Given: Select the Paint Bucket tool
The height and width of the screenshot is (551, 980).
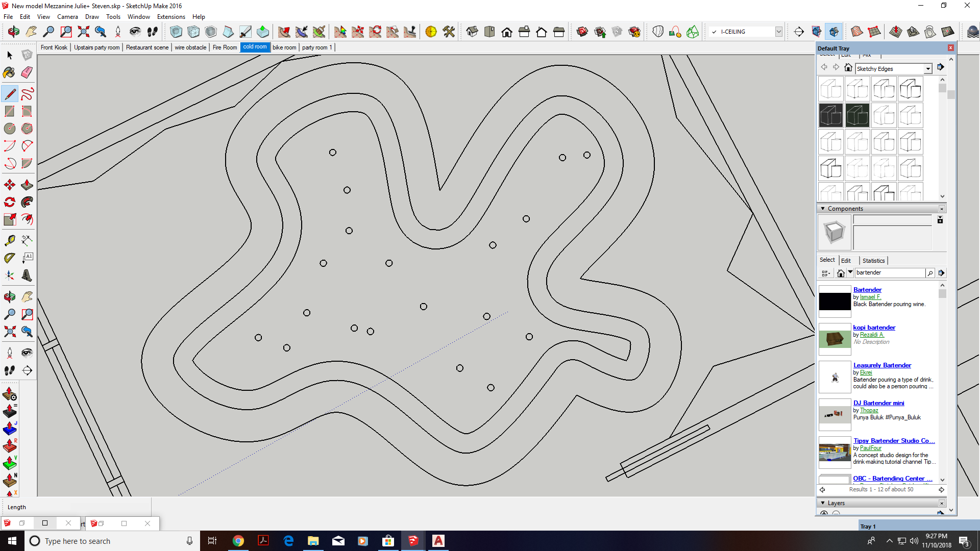Looking at the screenshot, I should pos(9,72).
